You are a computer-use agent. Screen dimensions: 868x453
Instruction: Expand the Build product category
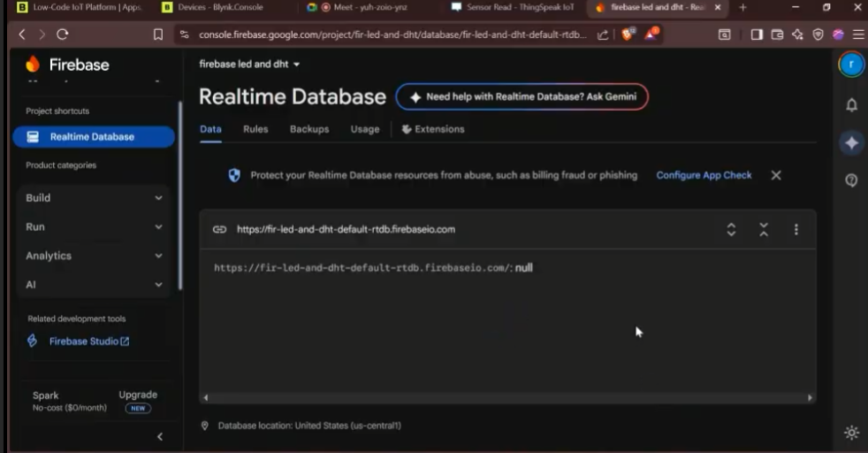click(x=94, y=198)
